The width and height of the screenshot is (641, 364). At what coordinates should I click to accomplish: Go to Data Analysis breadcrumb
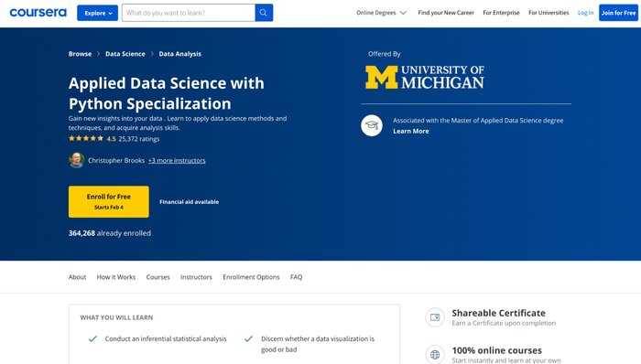pyautogui.click(x=179, y=54)
